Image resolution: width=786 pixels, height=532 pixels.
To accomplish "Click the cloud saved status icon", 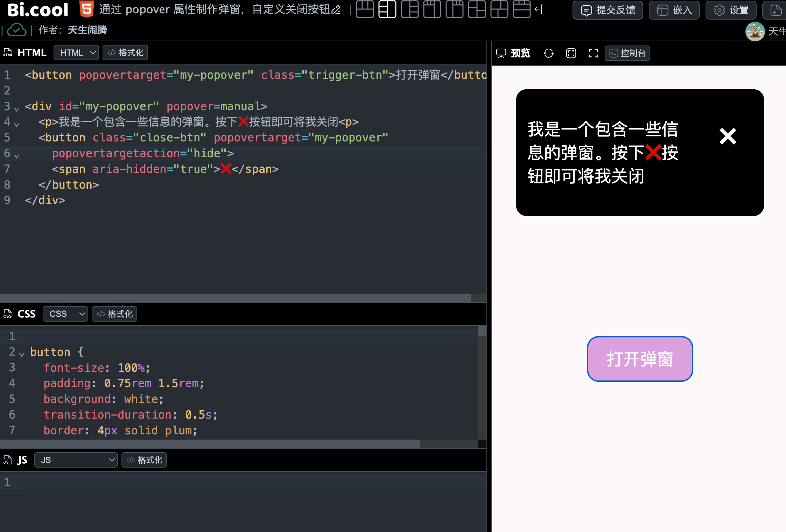I will 16,30.
